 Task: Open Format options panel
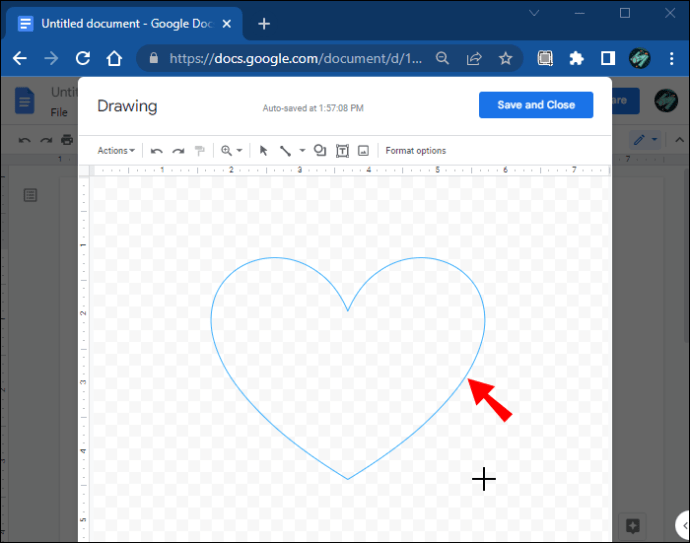(x=416, y=151)
